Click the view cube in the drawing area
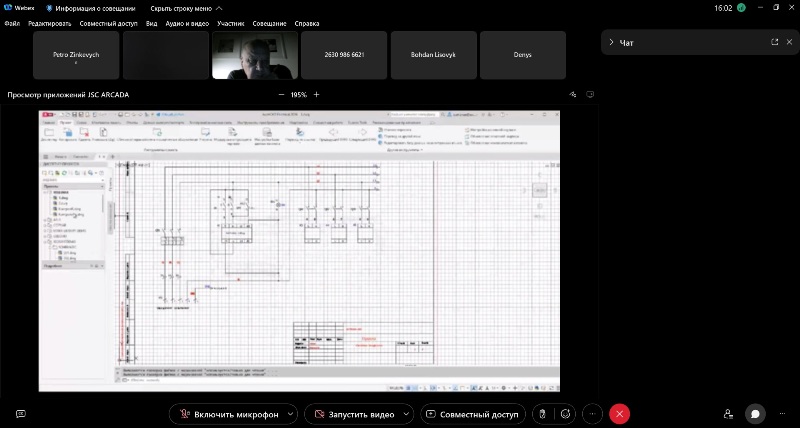Viewport: 800px width, 428px height. [539, 190]
